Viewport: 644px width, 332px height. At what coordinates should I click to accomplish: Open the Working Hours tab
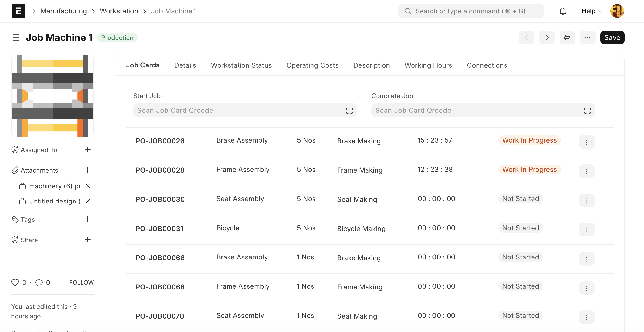(428, 65)
